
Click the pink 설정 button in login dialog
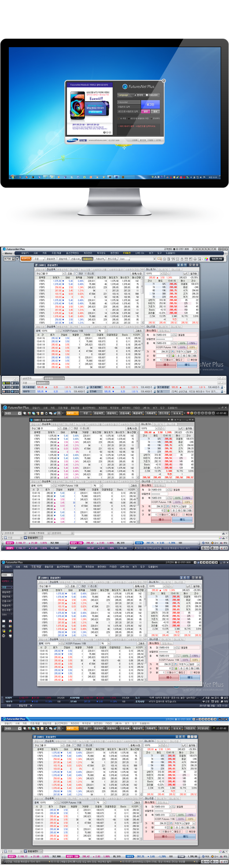pyautogui.click(x=145, y=111)
